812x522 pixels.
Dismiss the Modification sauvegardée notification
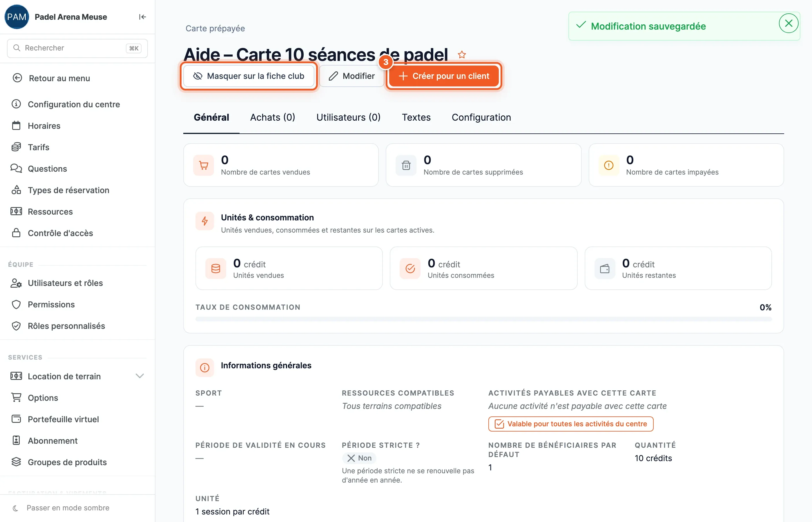click(x=788, y=23)
